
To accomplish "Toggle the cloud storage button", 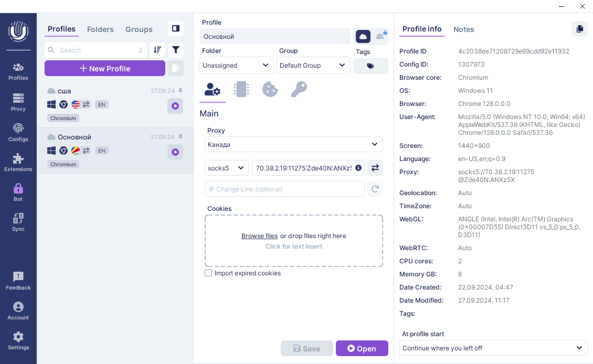I will [363, 36].
